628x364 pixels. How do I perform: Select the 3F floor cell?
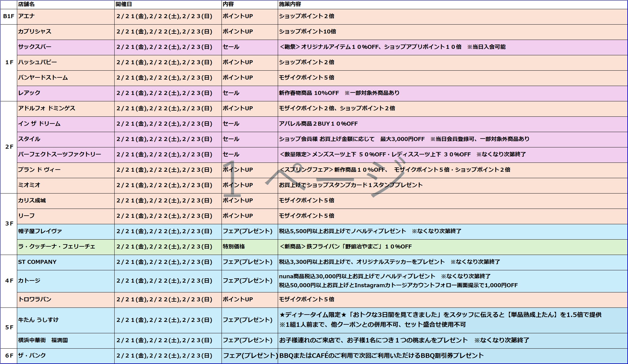click(x=9, y=224)
